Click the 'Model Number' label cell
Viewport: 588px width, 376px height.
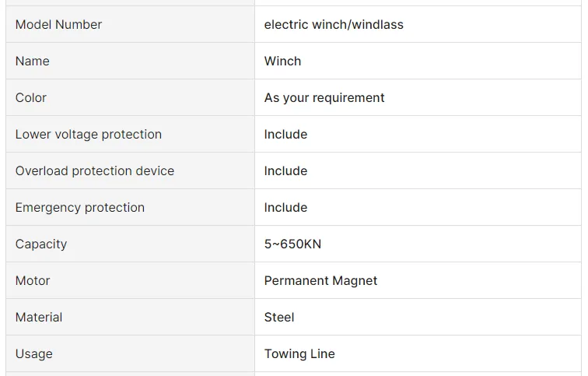point(58,25)
